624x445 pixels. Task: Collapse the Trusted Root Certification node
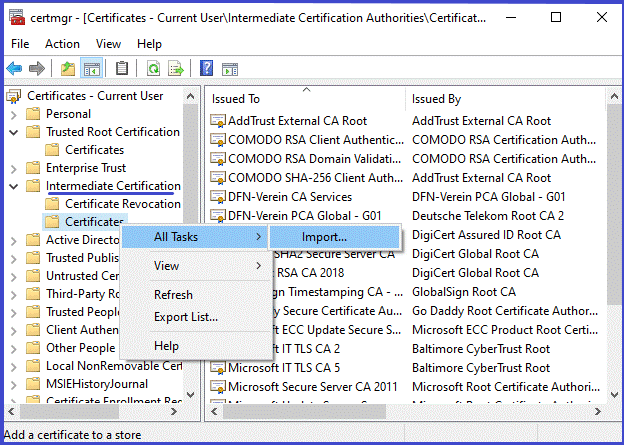click(14, 133)
